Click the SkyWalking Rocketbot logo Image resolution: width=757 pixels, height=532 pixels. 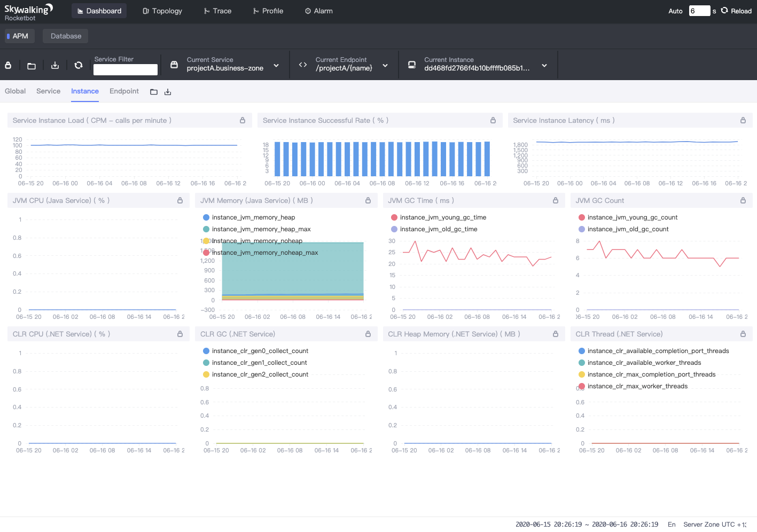(28, 12)
